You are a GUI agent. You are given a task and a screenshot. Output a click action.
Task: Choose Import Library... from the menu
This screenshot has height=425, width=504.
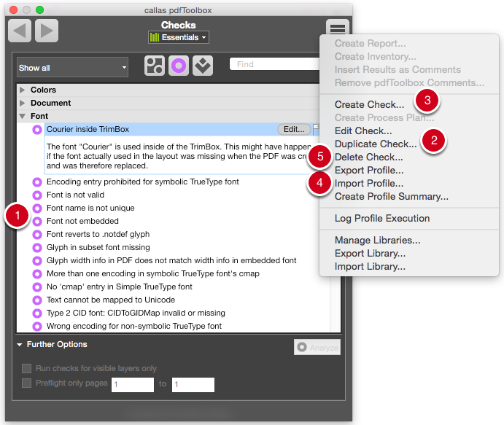(x=370, y=267)
